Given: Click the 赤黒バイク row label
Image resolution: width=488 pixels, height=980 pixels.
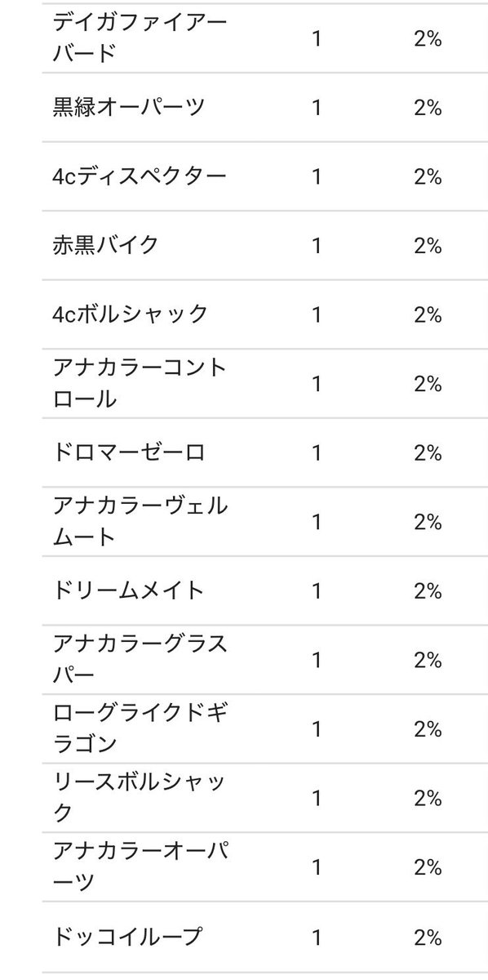Looking at the screenshot, I should point(105,245).
